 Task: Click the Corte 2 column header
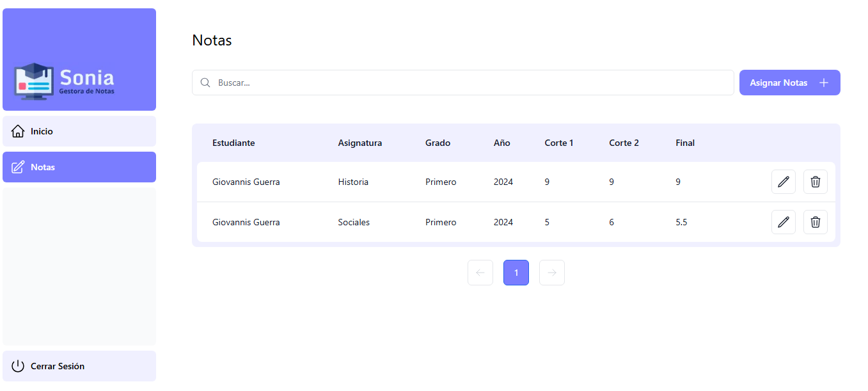pyautogui.click(x=624, y=143)
